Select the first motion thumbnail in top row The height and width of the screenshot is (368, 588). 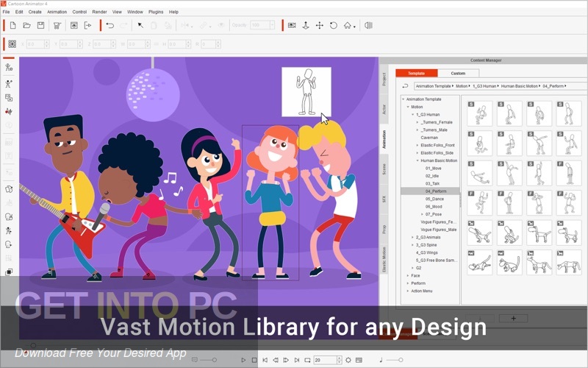(x=479, y=113)
